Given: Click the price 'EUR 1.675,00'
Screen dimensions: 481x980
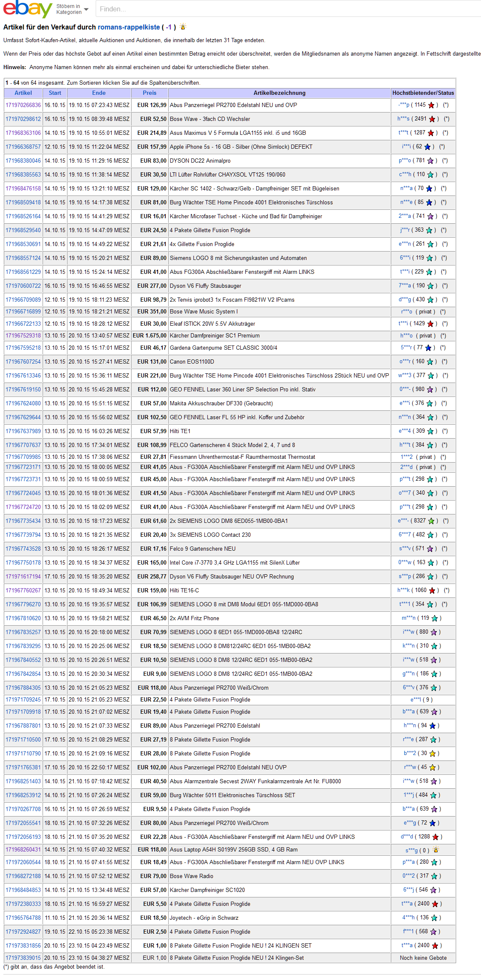Looking at the screenshot, I should tap(150, 336).
